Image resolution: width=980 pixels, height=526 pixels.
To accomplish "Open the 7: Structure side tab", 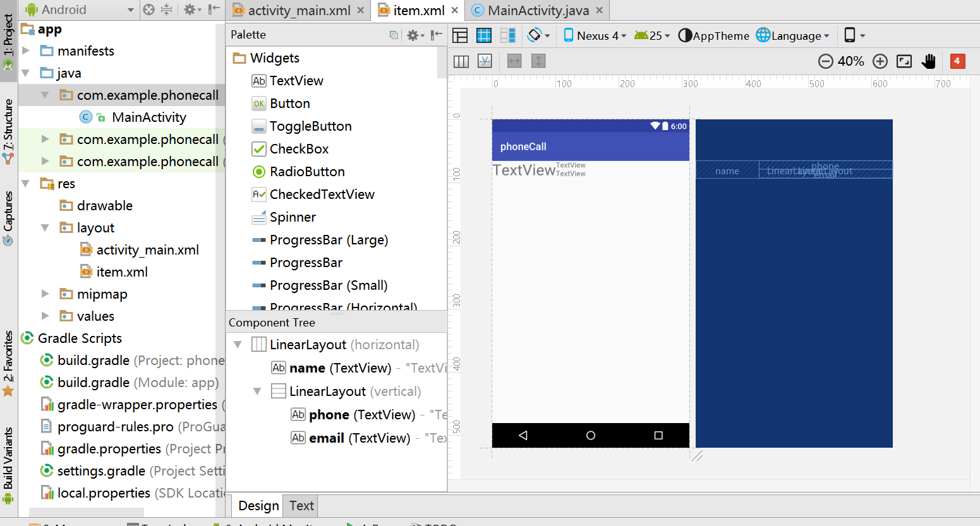I will 8,131.
